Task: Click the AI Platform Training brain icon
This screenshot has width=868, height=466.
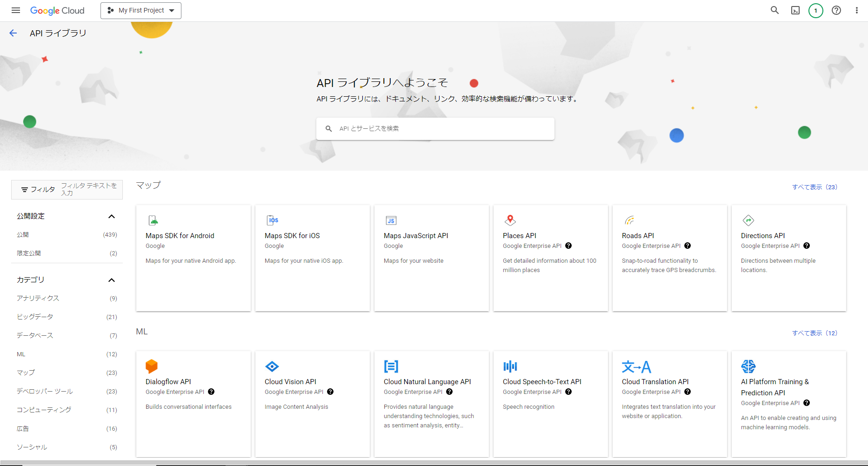Action: (748, 366)
